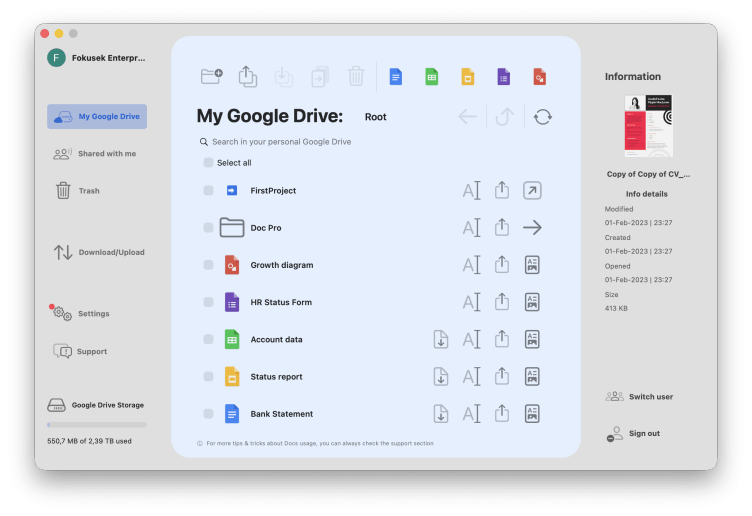The image size is (752, 516).
Task: Open Status report preview icon
Action: click(532, 376)
